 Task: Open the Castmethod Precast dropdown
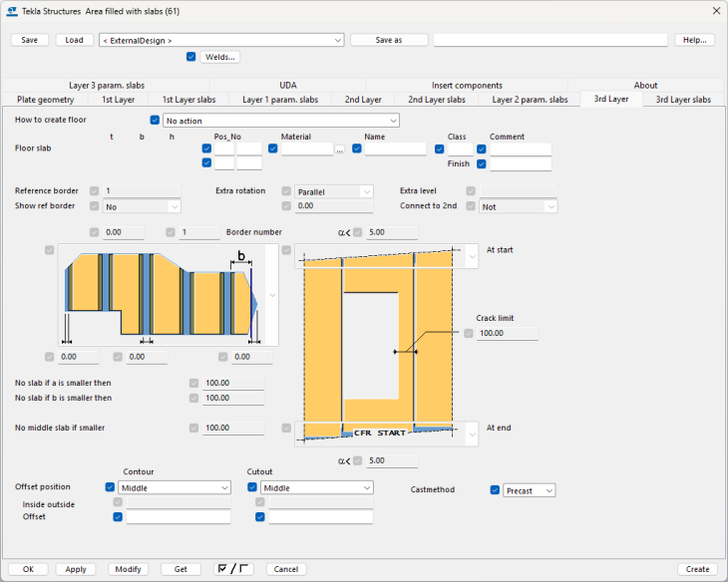[x=530, y=490]
